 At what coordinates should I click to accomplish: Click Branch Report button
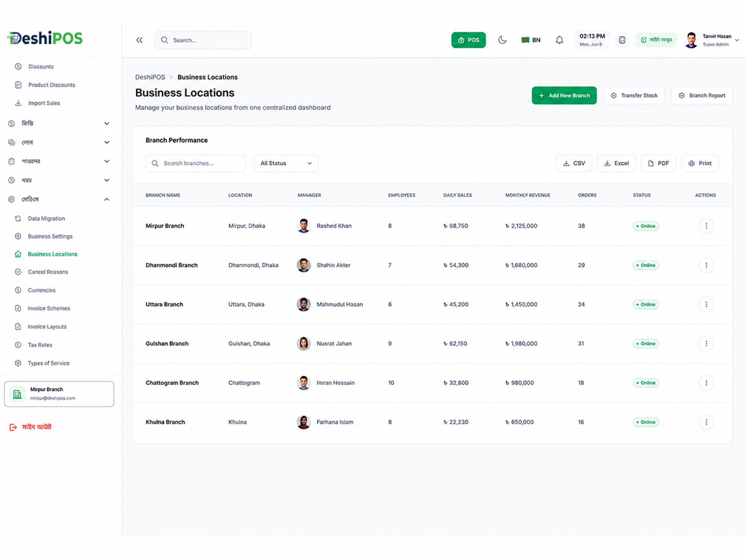702,96
